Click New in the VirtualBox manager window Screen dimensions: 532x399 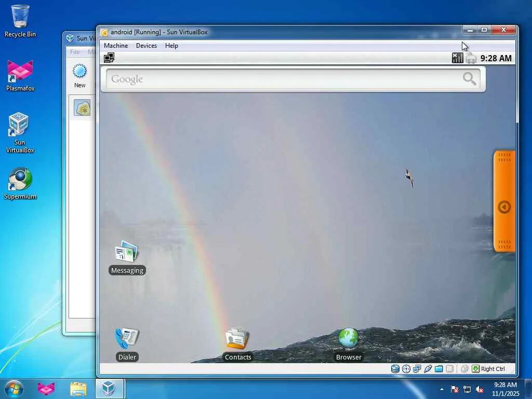[x=79, y=76]
